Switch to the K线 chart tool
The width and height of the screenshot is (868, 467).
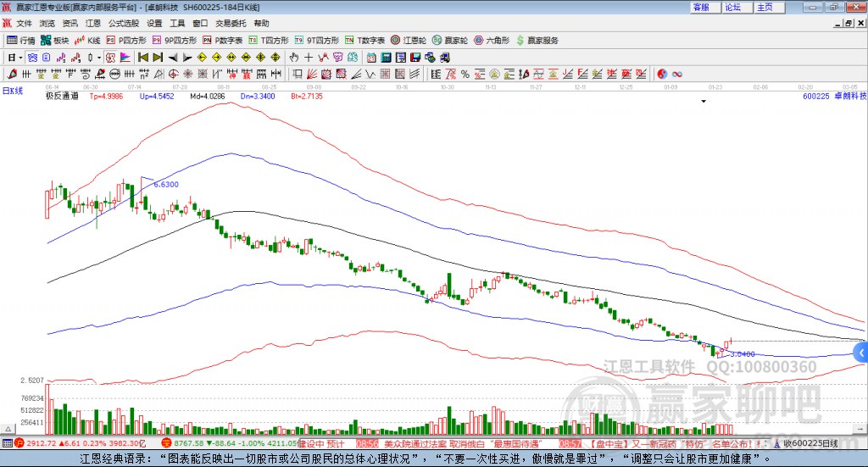87,41
